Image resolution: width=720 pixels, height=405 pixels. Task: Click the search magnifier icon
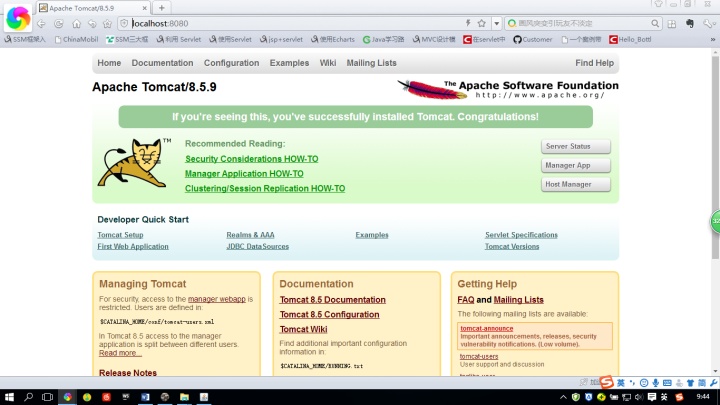[x=655, y=23]
